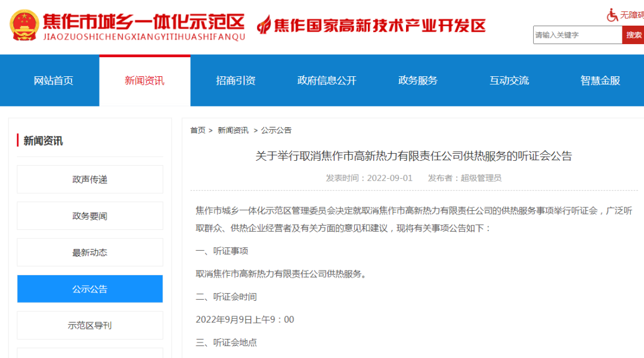
Task: Select 政声传递 in the sidebar
Action: [90, 179]
